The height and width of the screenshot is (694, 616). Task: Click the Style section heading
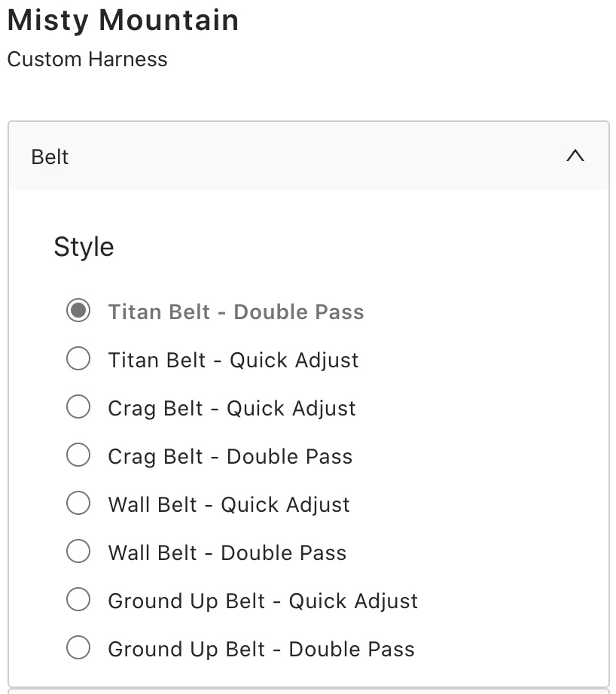coord(84,247)
